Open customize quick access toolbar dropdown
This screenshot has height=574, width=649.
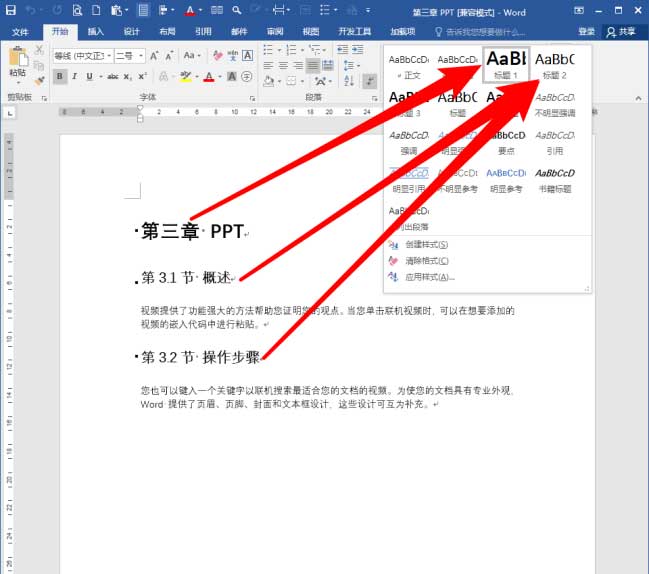tap(368, 10)
